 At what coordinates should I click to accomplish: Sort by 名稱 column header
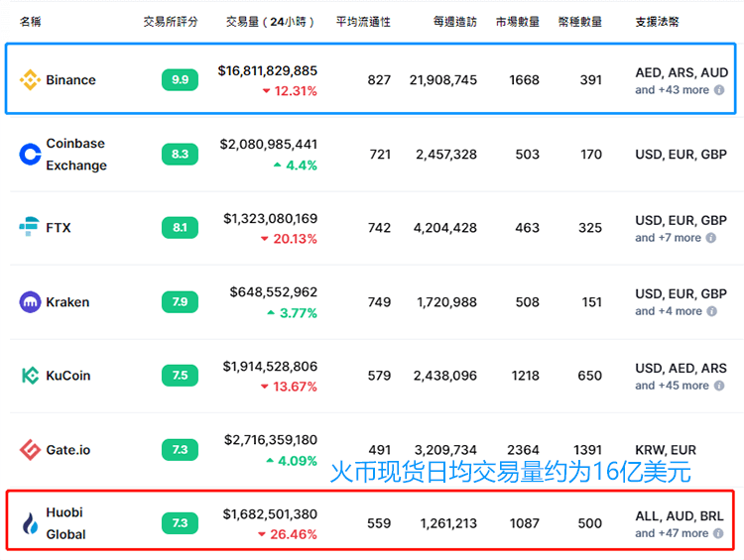tap(31, 22)
